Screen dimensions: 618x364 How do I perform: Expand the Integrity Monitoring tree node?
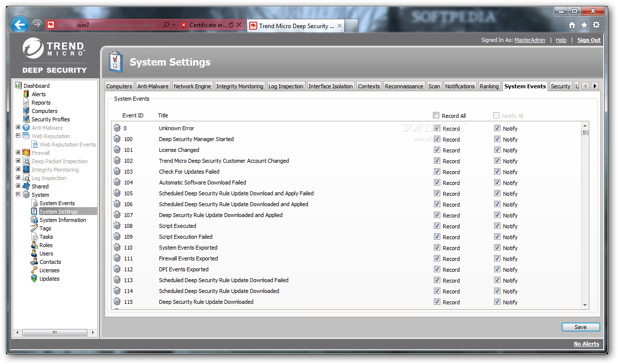point(18,169)
